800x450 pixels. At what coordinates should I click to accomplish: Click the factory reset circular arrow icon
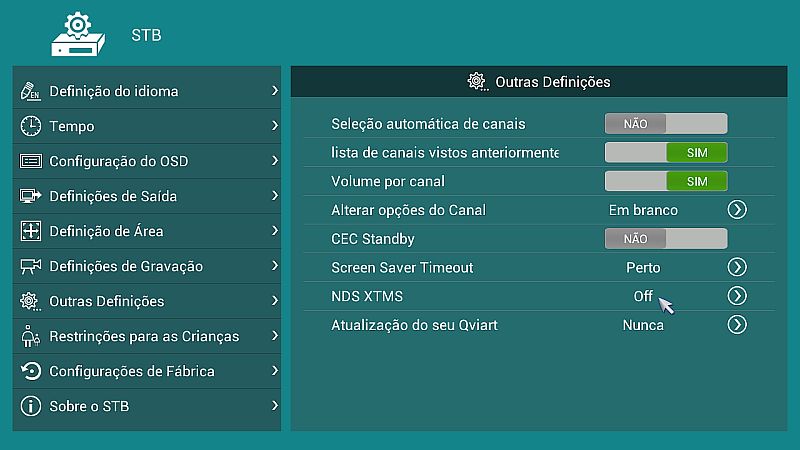31,371
